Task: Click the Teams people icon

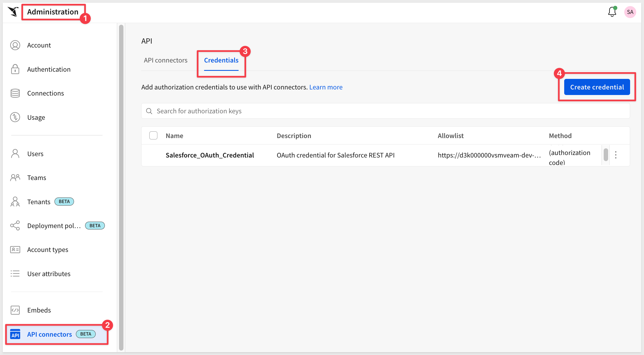Action: point(15,178)
